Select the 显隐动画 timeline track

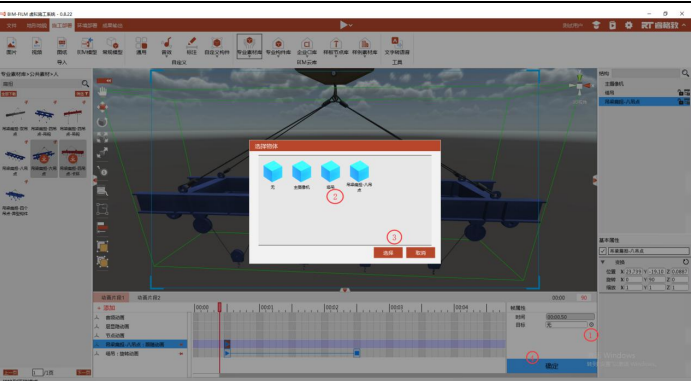[141, 326]
